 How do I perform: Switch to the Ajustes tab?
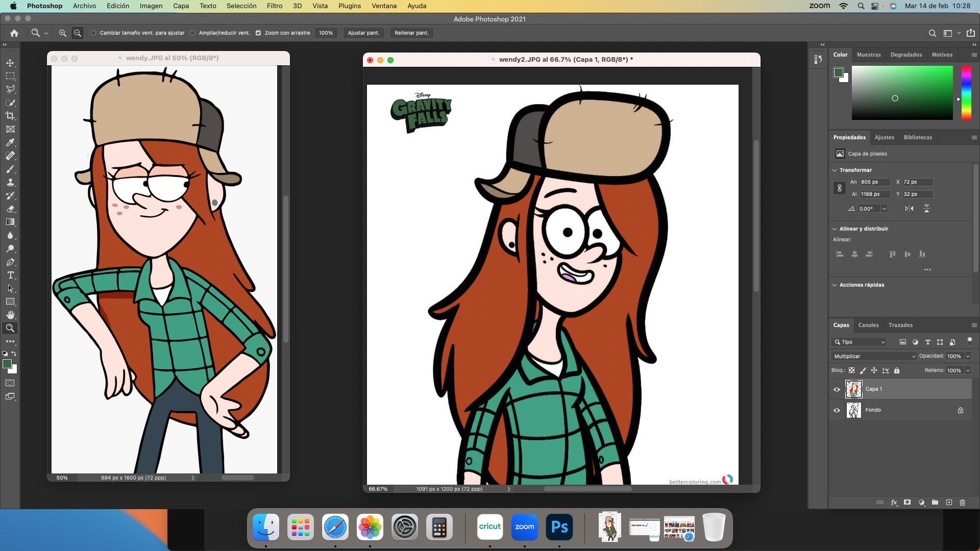coord(884,137)
